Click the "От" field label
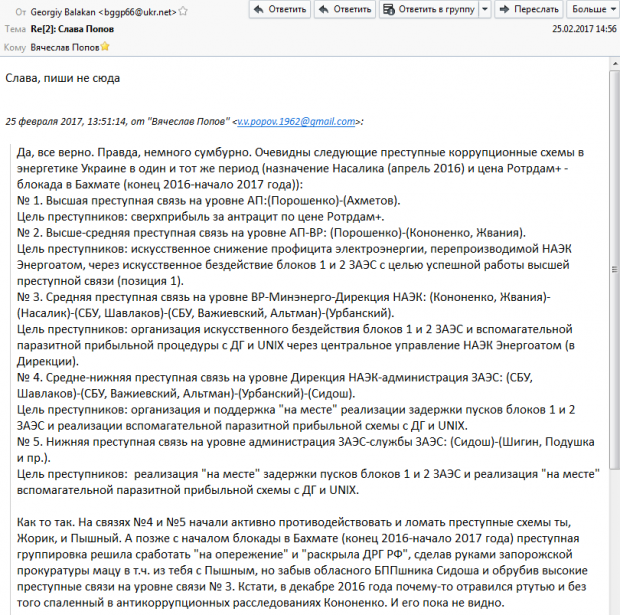Screen dimensions: 620x615 point(11,11)
